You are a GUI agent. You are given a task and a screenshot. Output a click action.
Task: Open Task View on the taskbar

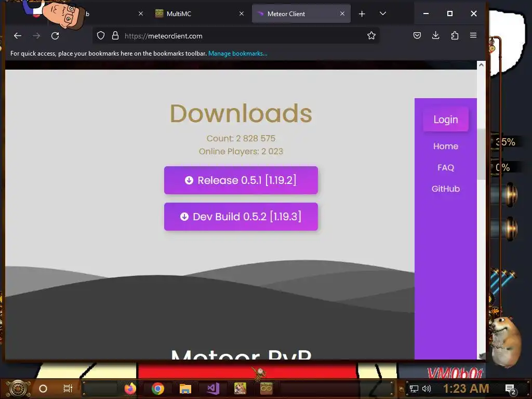[x=68, y=389]
